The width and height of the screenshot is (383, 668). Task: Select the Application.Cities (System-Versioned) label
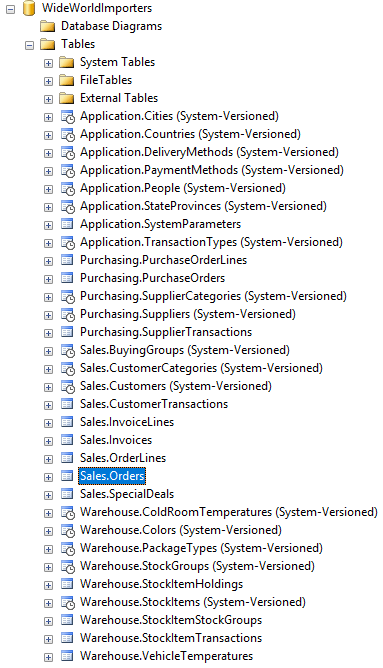coord(179,116)
